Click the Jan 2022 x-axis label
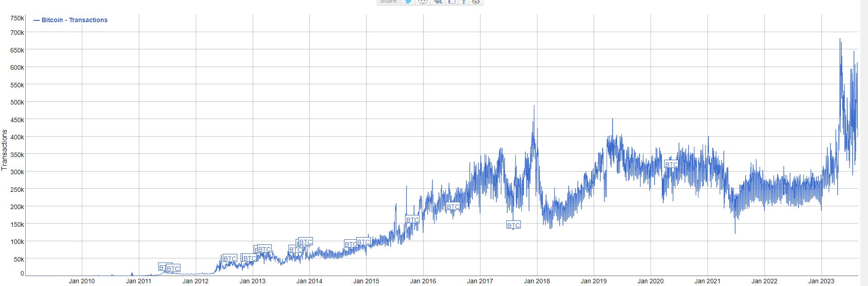The image size is (868, 286). tap(764, 281)
